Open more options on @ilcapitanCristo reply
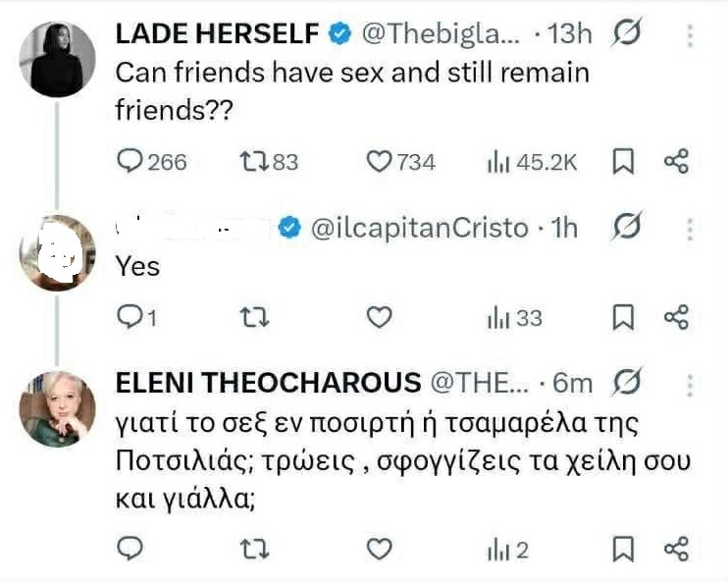Image resolution: width=728 pixels, height=582 pixels. pos(690,229)
